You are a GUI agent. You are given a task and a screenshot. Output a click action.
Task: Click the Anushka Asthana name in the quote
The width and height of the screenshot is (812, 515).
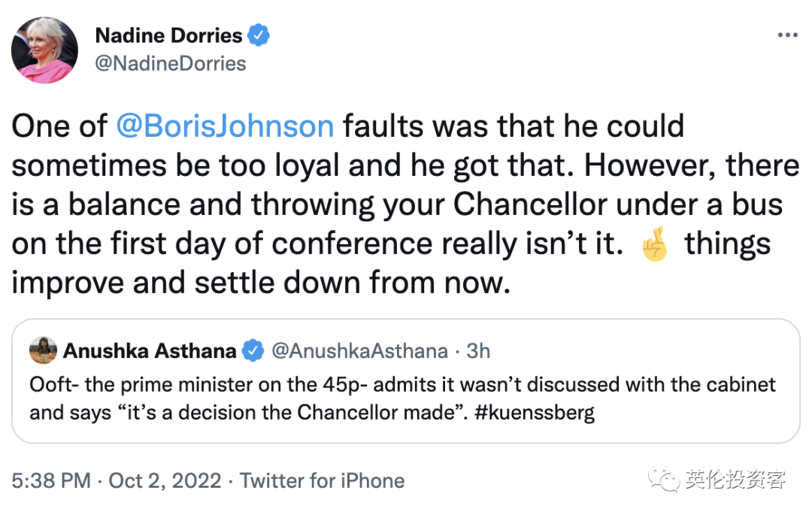click(x=150, y=350)
